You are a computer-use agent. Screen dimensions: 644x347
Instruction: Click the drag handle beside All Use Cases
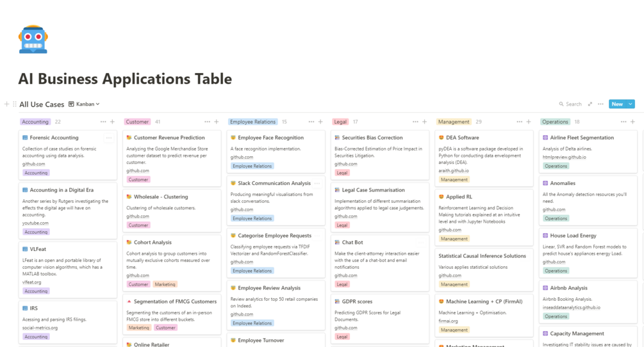[x=14, y=104]
